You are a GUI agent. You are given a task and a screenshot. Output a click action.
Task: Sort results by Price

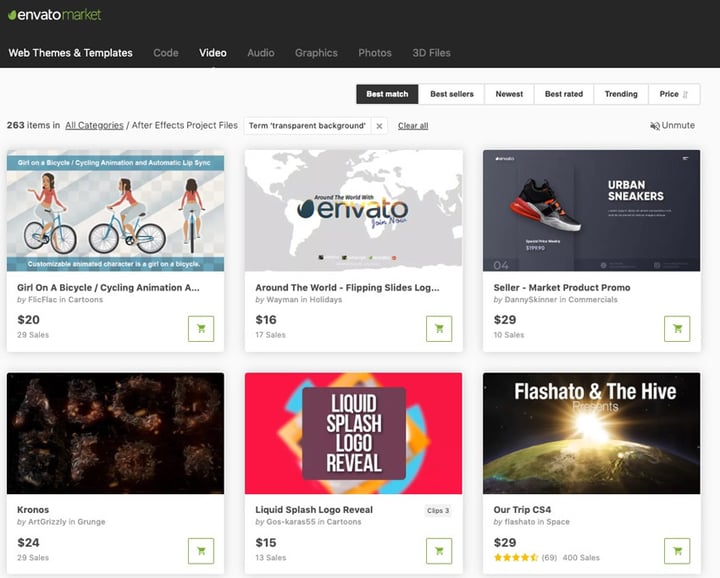point(674,94)
